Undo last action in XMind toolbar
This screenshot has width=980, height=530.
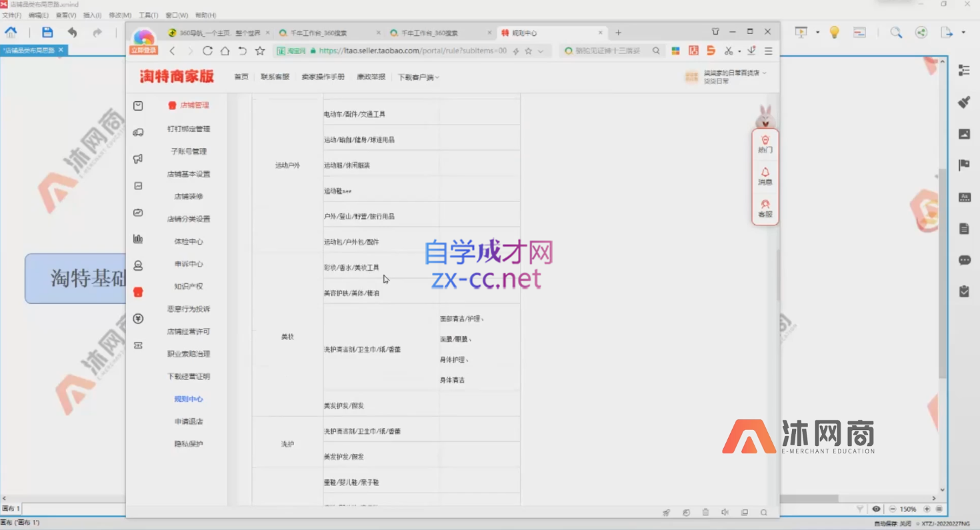[x=72, y=32]
